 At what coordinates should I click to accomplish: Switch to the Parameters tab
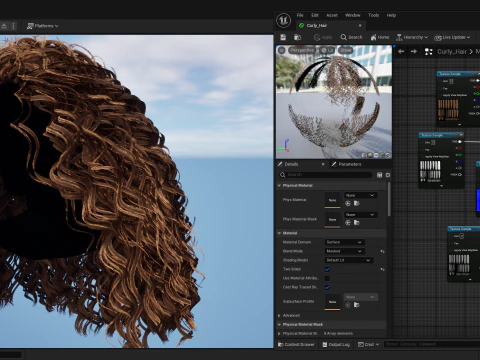pyautogui.click(x=350, y=164)
